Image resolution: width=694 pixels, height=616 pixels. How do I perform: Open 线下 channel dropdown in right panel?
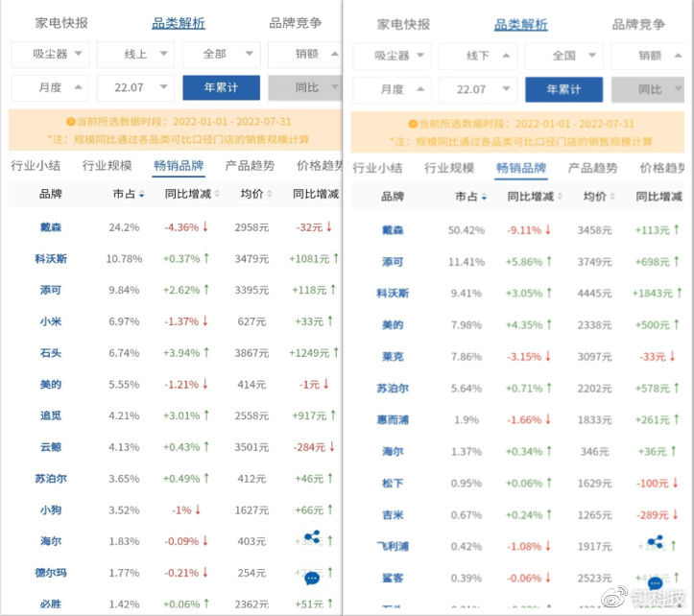click(478, 56)
